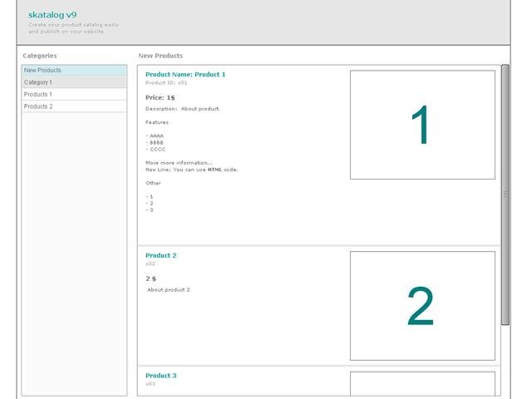The width and height of the screenshot is (532, 399).
Task: Click the - AAAA feature line
Action: click(x=155, y=135)
